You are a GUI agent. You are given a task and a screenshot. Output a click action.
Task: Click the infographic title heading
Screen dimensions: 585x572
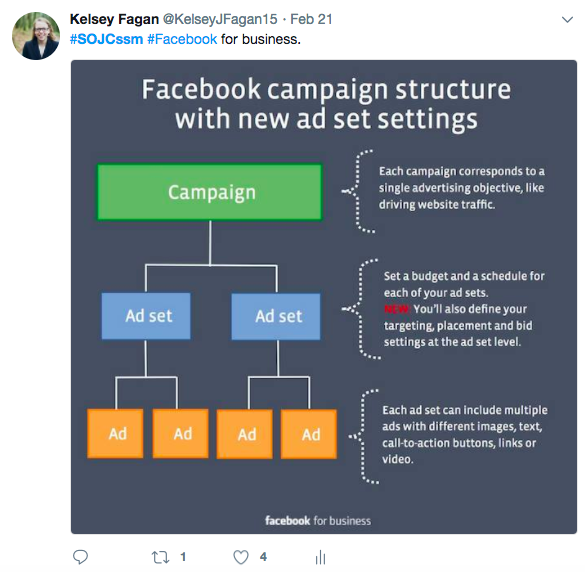326,104
